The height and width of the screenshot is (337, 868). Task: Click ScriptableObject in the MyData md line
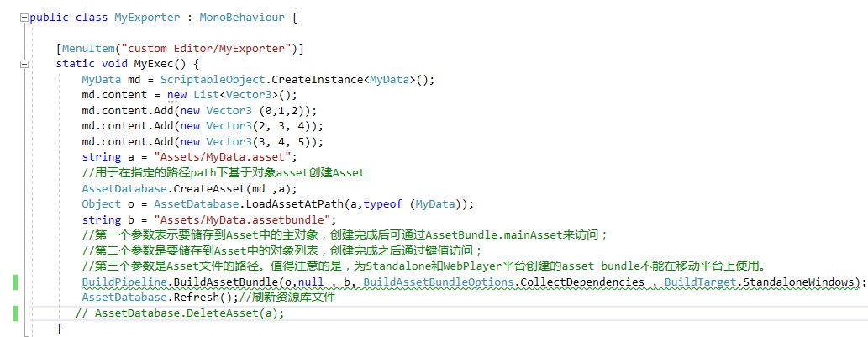click(213, 79)
